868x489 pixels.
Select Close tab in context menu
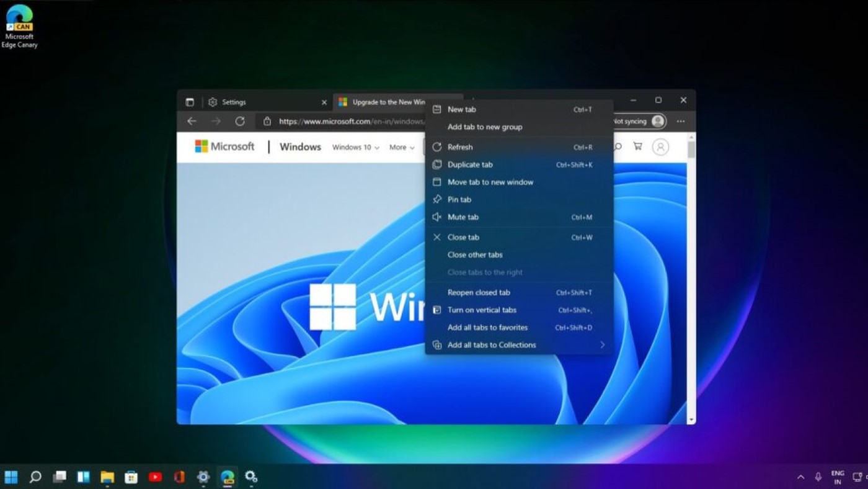[519, 237]
